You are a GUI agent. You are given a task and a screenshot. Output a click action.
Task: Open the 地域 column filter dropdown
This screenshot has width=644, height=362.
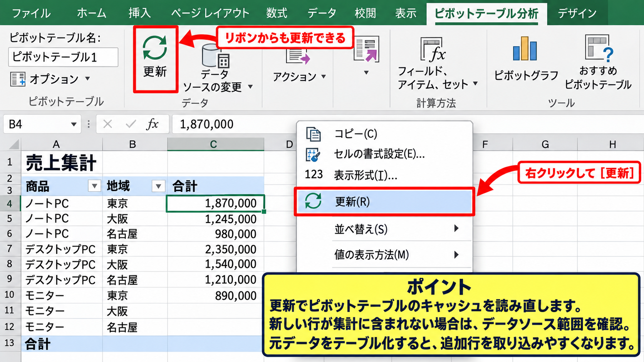click(x=158, y=186)
